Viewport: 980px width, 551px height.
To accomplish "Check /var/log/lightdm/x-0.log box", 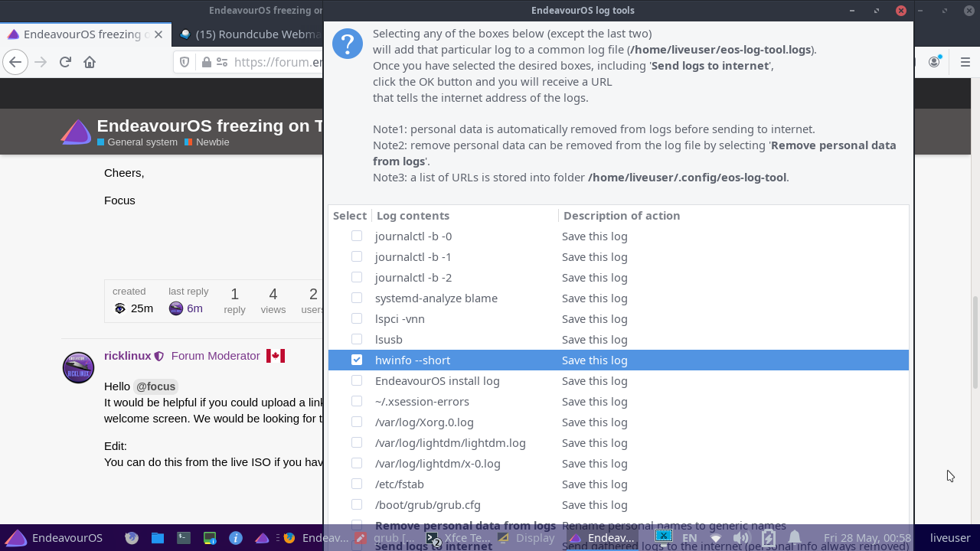I will [x=357, y=464].
